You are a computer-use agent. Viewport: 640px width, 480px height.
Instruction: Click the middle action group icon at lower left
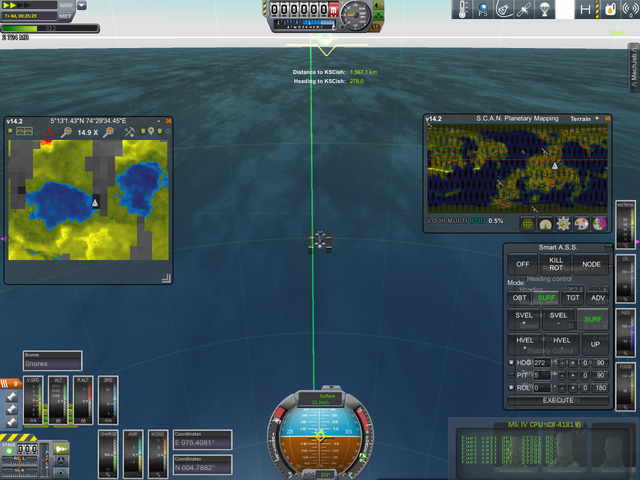11,409
